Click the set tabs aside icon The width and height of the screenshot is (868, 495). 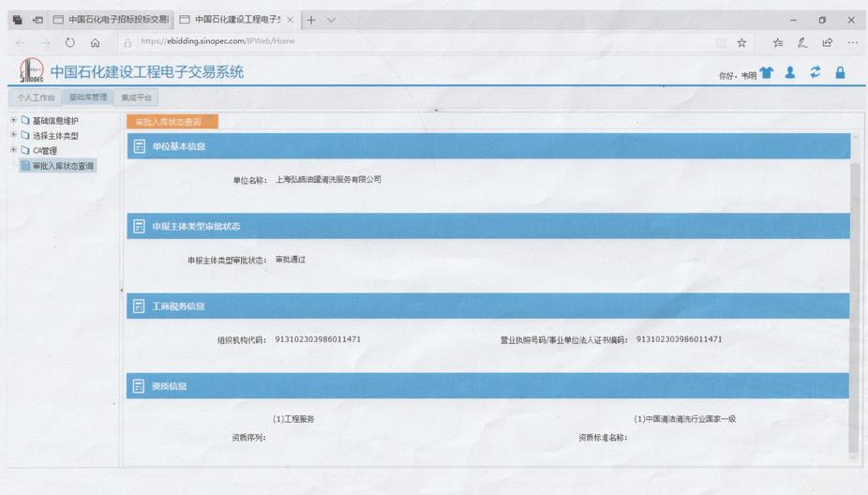pos(37,20)
